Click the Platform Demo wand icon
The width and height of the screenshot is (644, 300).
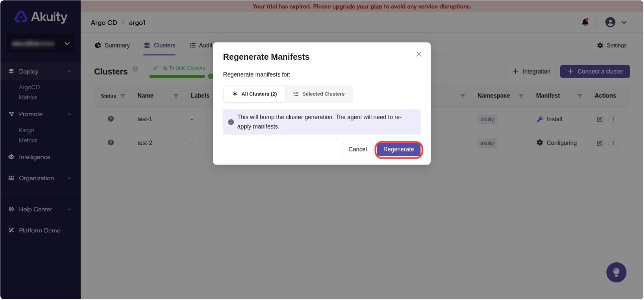[11, 230]
